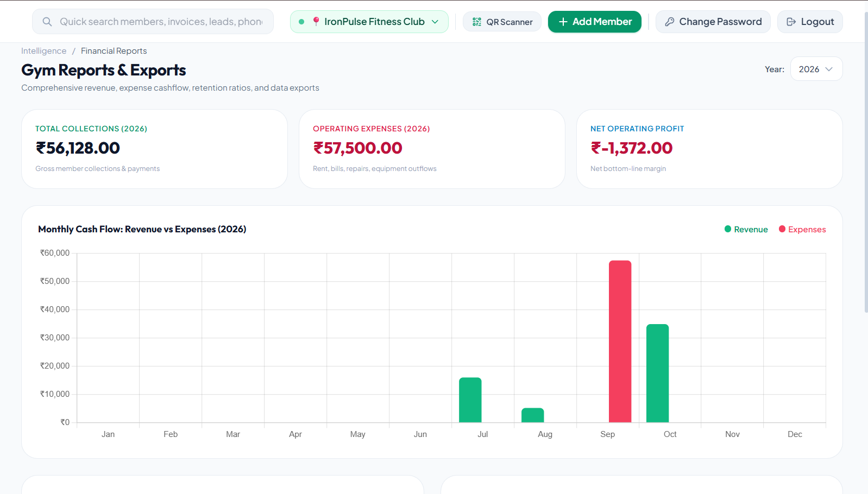Click the Add Member button
The height and width of the screenshot is (494, 868).
point(595,22)
